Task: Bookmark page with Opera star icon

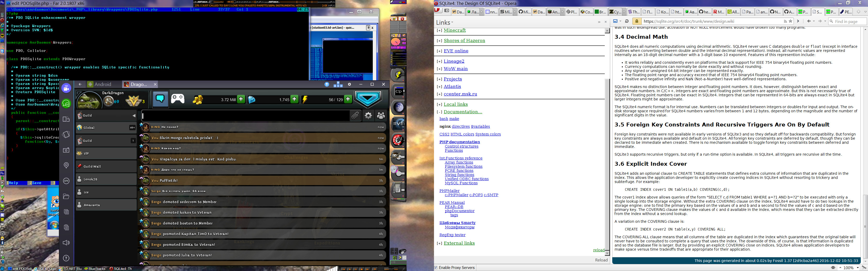Action: pyautogui.click(x=791, y=21)
